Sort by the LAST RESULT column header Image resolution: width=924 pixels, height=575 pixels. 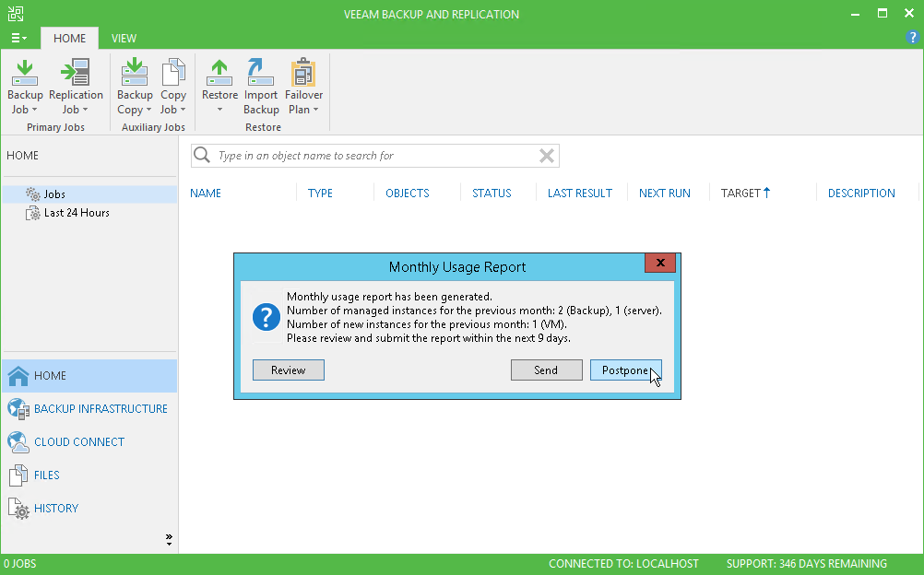(580, 194)
